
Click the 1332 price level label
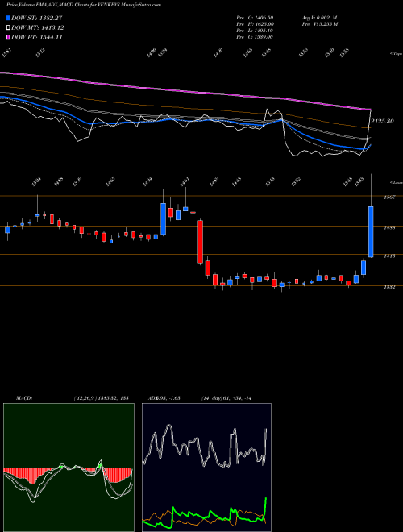click(x=389, y=287)
